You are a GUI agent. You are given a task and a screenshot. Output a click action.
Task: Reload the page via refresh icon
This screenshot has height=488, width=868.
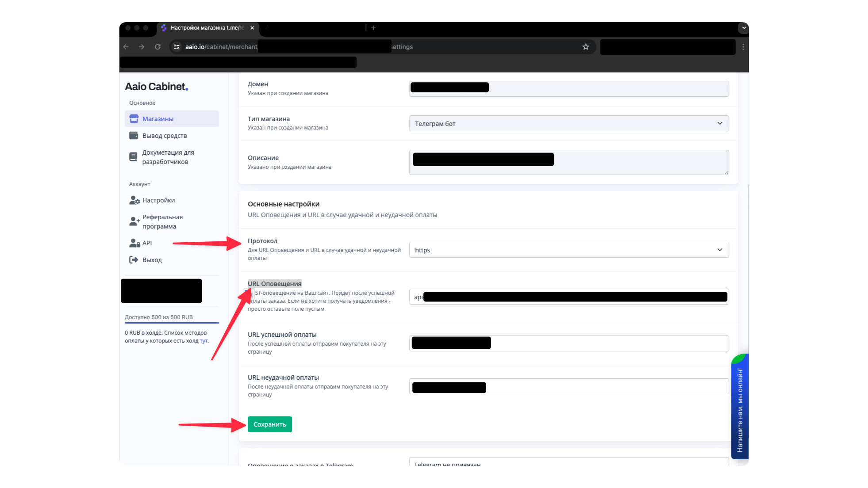point(157,47)
